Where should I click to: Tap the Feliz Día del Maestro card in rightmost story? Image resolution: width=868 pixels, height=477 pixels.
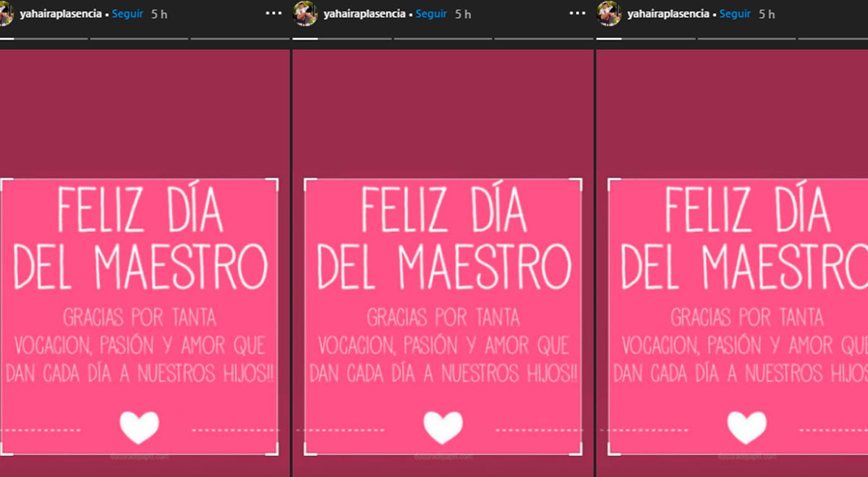point(738,317)
